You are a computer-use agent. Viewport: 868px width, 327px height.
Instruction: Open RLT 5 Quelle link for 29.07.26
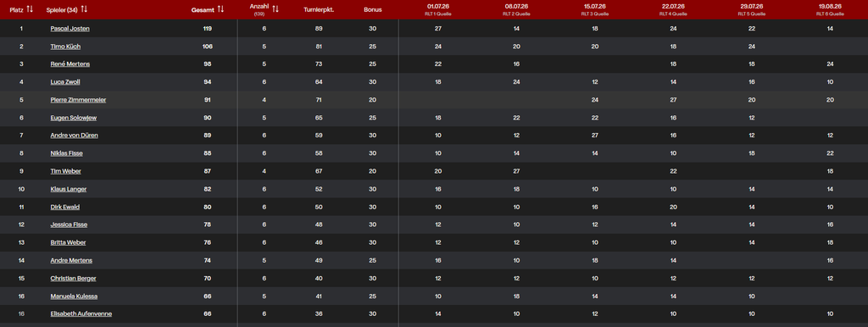click(x=751, y=14)
